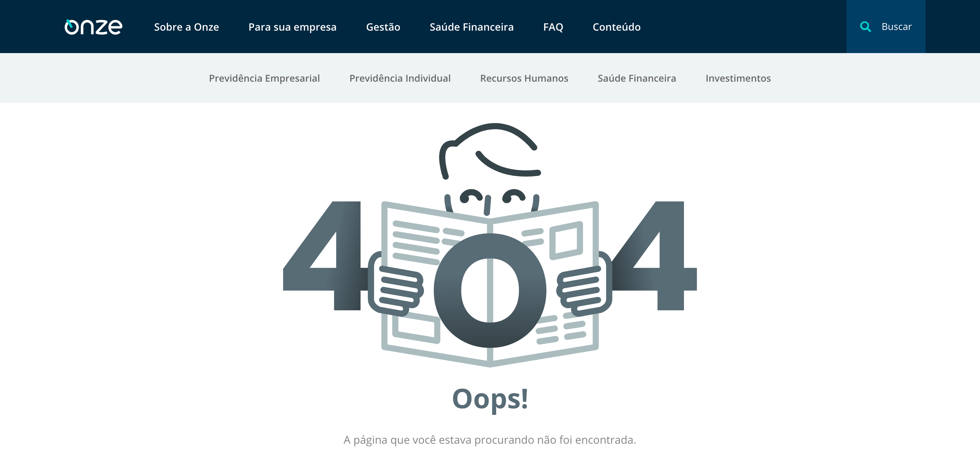Click the magnifying glass search icon
980x459 pixels.
pos(865,26)
